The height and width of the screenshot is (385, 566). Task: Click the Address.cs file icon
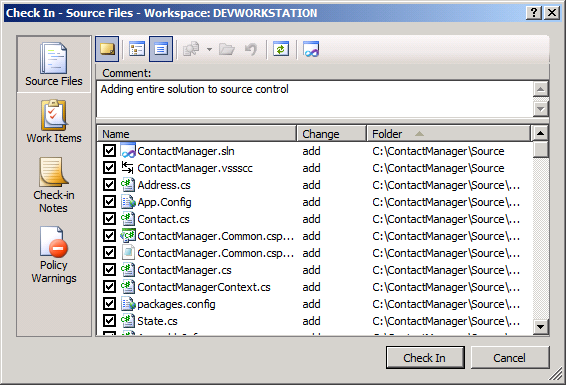[x=128, y=185]
